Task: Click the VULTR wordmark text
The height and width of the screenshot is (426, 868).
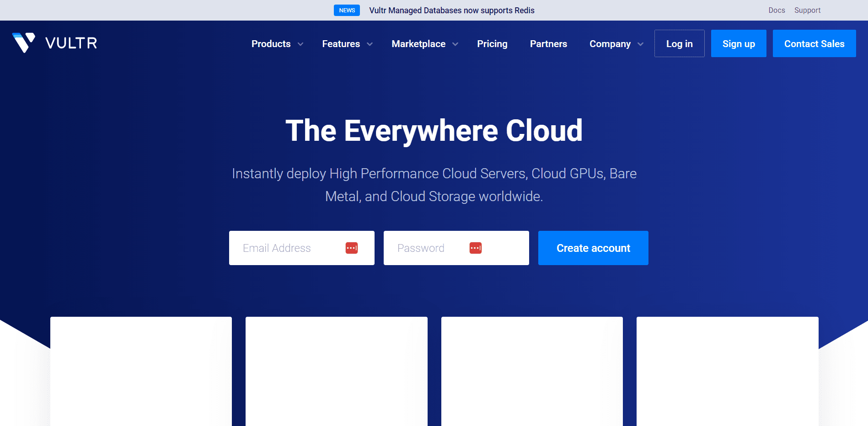Action: (71, 43)
